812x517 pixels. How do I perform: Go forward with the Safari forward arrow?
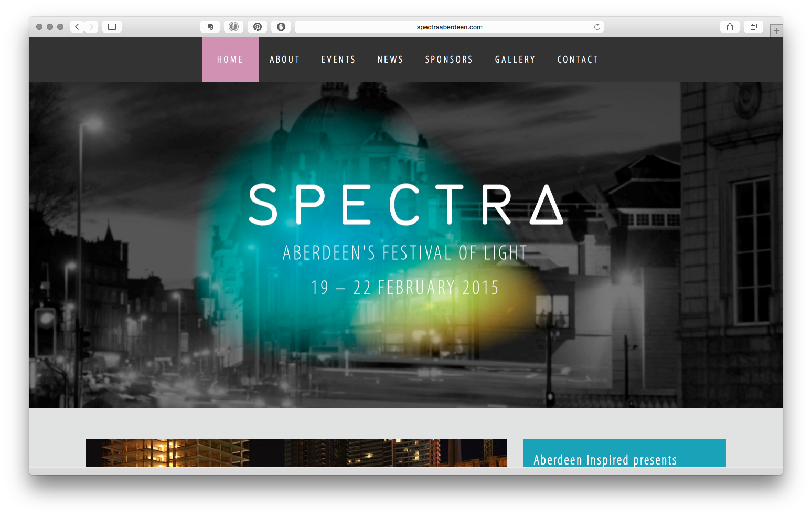[91, 27]
